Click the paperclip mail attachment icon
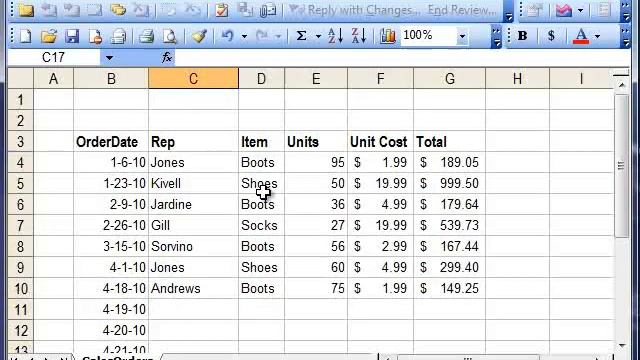Image resolution: width=640 pixels, height=360 pixels. click(268, 10)
